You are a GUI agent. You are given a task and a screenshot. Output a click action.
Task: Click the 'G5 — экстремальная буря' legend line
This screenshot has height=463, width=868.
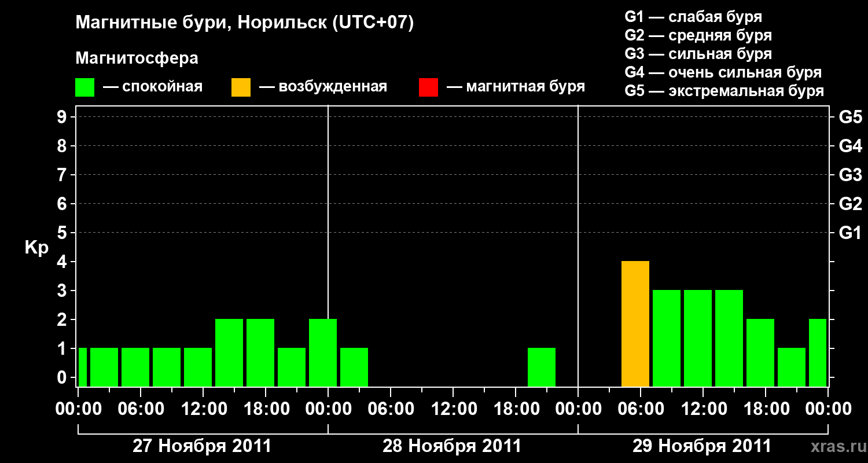click(x=724, y=91)
